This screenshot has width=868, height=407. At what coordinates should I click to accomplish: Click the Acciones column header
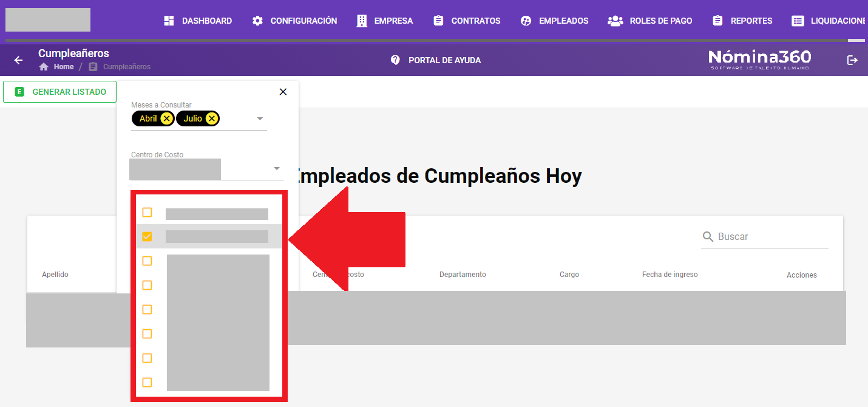(802, 275)
